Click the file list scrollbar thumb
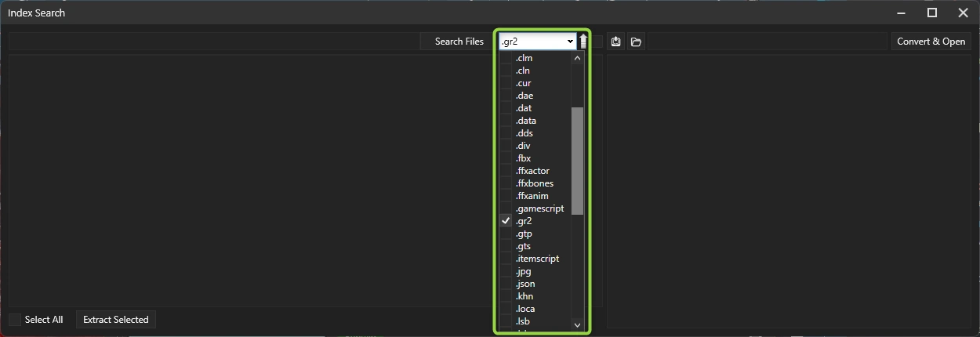 pos(577,161)
